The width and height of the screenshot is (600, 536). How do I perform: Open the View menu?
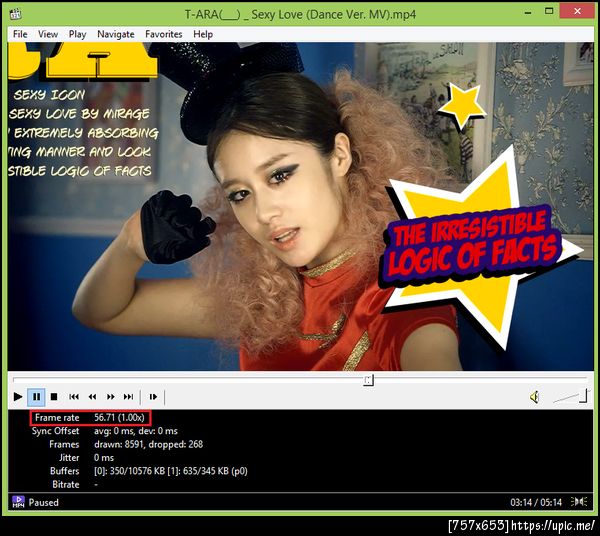point(48,34)
